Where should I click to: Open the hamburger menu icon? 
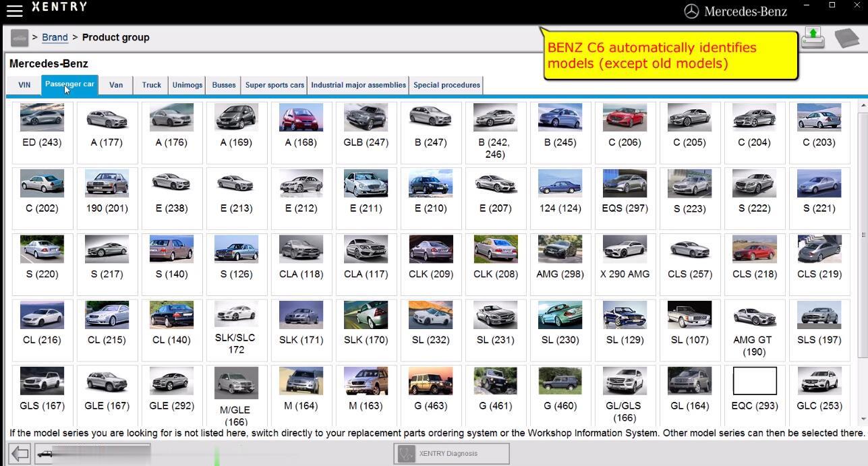coord(14,10)
